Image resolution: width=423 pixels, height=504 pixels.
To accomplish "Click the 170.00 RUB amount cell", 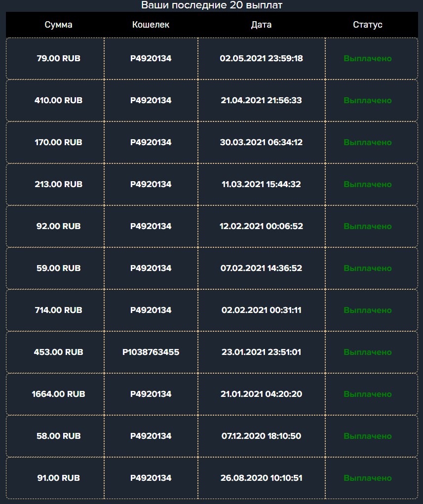I will [55, 142].
